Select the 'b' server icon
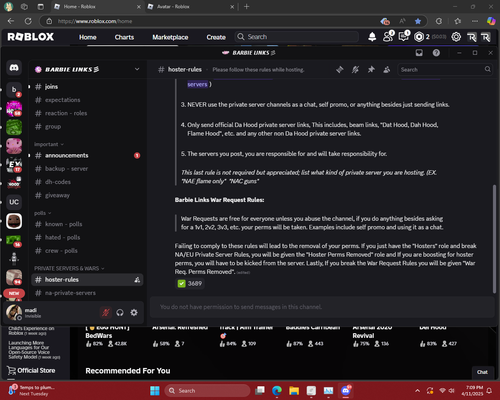This screenshot has width=500, height=400. (14, 90)
